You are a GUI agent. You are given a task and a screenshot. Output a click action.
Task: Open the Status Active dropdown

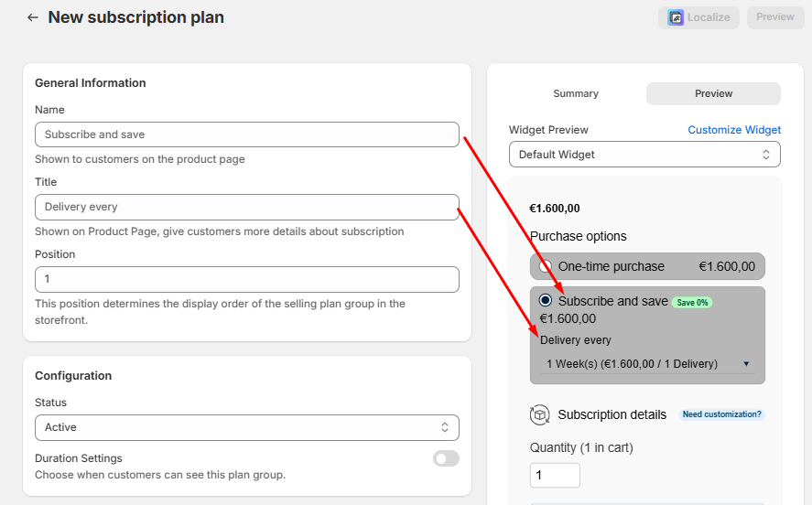click(246, 427)
